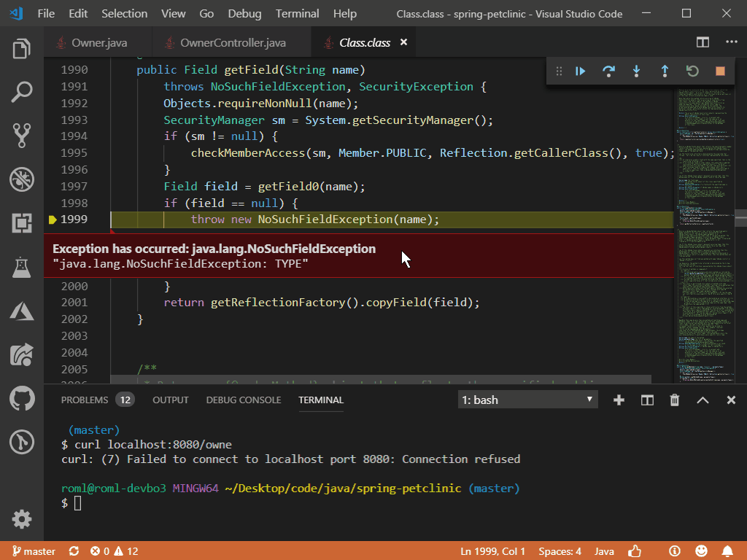Open the Explorer view
Image resolution: width=747 pixels, height=560 pixels.
click(x=21, y=48)
